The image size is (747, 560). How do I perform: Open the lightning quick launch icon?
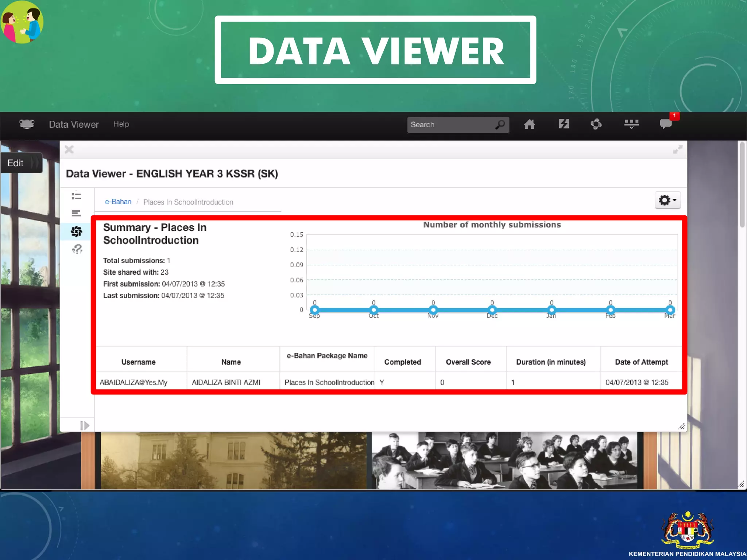pyautogui.click(x=564, y=124)
